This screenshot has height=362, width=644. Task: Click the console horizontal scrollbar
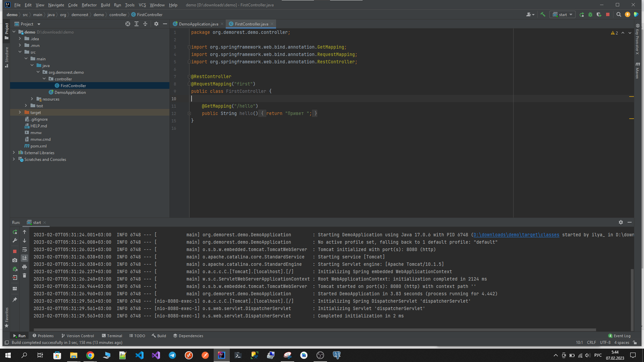[315, 330]
